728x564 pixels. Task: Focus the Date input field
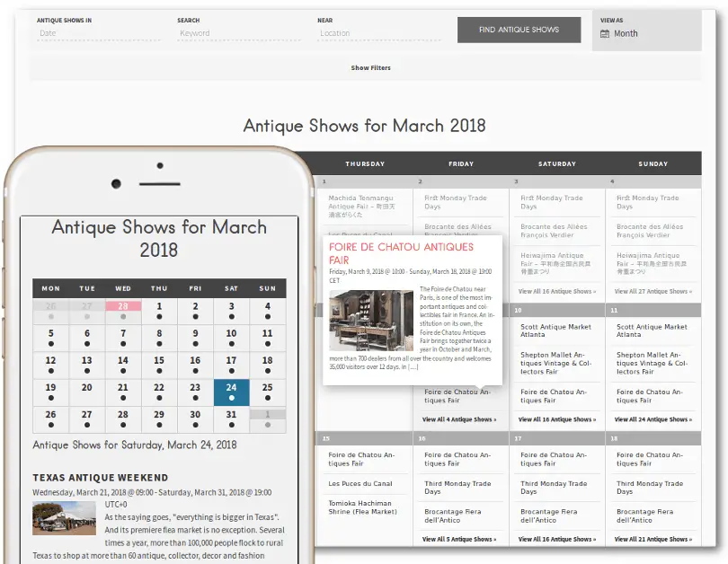tap(99, 33)
